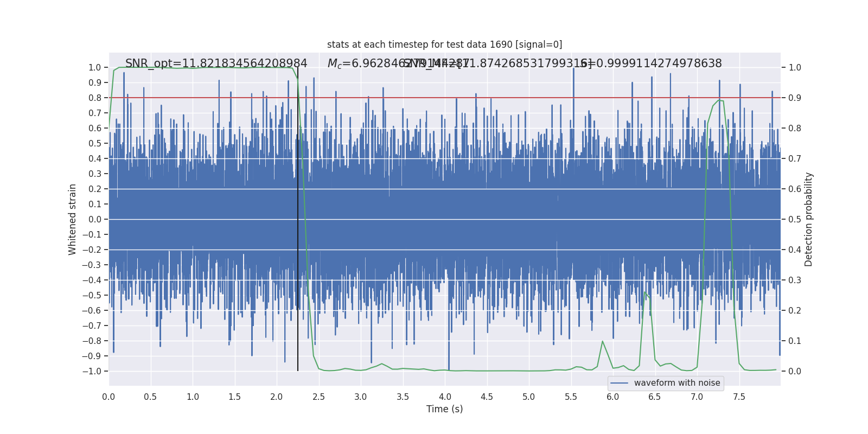Click the annotation text ending in 0.9999114274978638
Viewport: 868px width, 434px height.
pos(651,63)
